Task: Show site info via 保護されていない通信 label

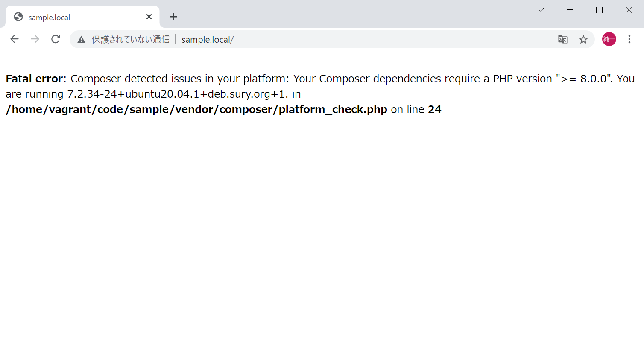Action: 131,40
